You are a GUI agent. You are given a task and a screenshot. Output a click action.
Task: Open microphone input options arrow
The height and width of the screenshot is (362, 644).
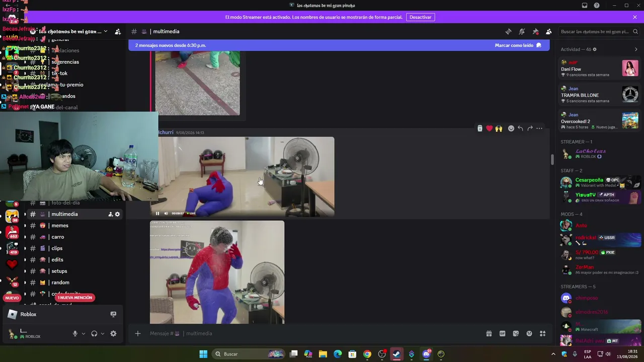click(x=84, y=333)
